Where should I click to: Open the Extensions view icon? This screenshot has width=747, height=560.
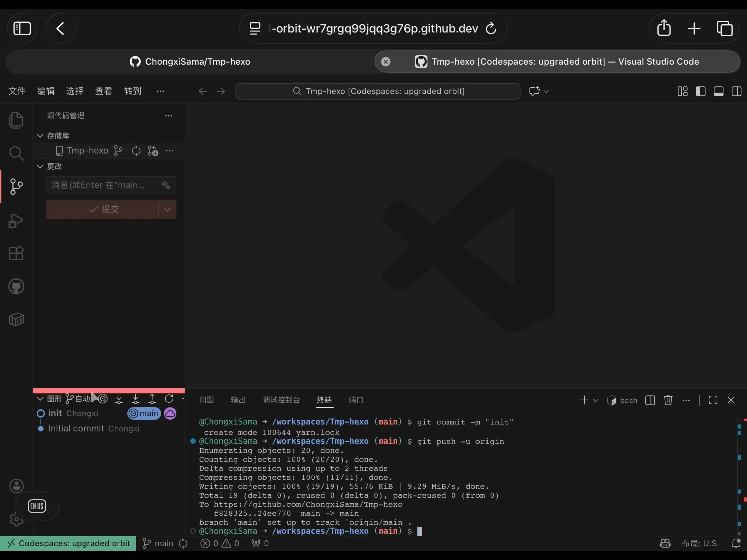pos(16,253)
